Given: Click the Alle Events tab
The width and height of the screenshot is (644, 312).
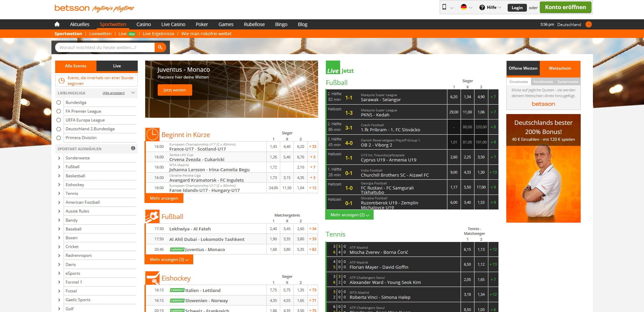Looking at the screenshot, I should coord(76,66).
